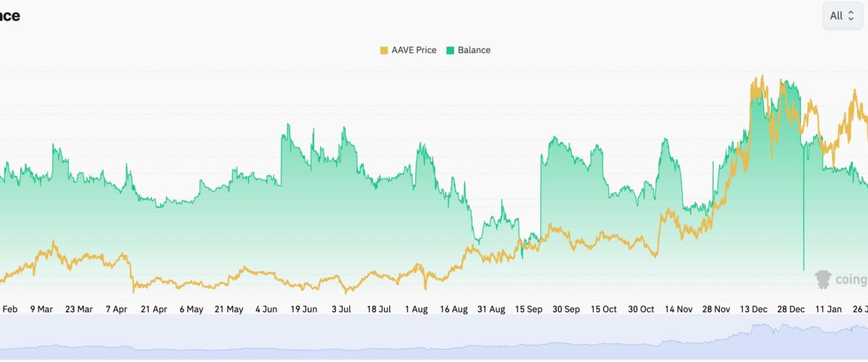Image resolution: width=868 pixels, height=362 pixels.
Task: Select the "11 Jan" x-axis tick
Action: [828, 309]
